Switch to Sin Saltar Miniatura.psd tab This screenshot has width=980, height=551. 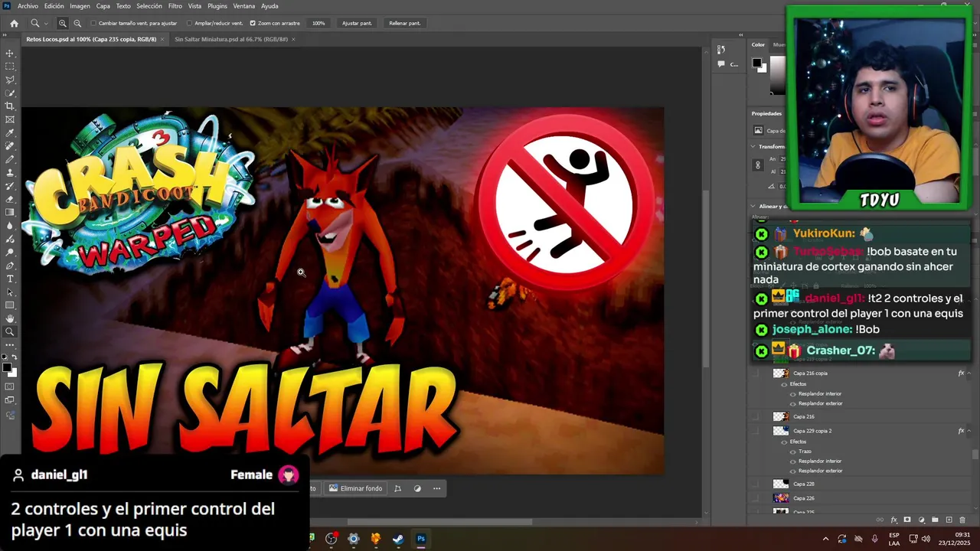click(230, 39)
